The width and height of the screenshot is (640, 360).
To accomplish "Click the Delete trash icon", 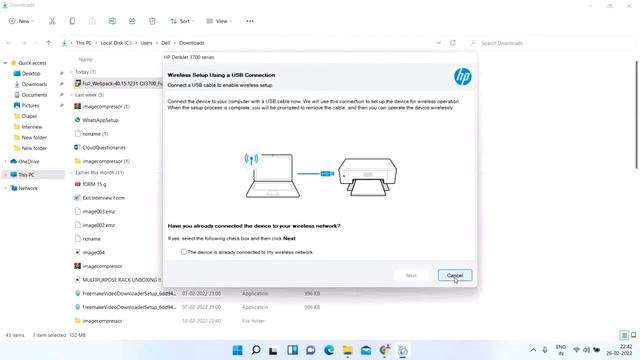I will tap(152, 21).
